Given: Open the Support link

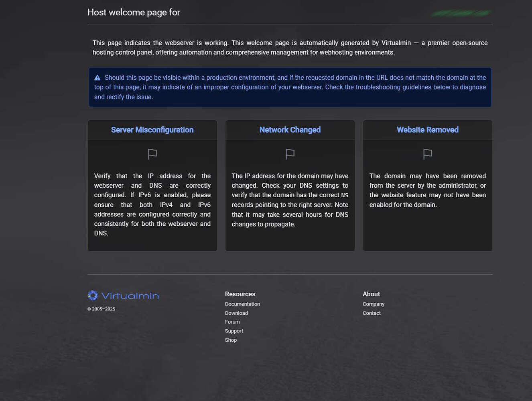Looking at the screenshot, I should click(234, 331).
